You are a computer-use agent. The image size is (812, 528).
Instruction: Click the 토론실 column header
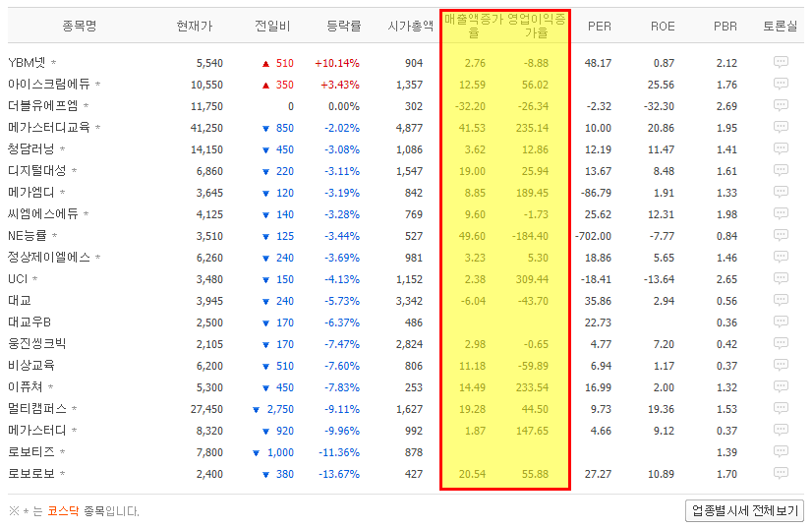pos(780,26)
